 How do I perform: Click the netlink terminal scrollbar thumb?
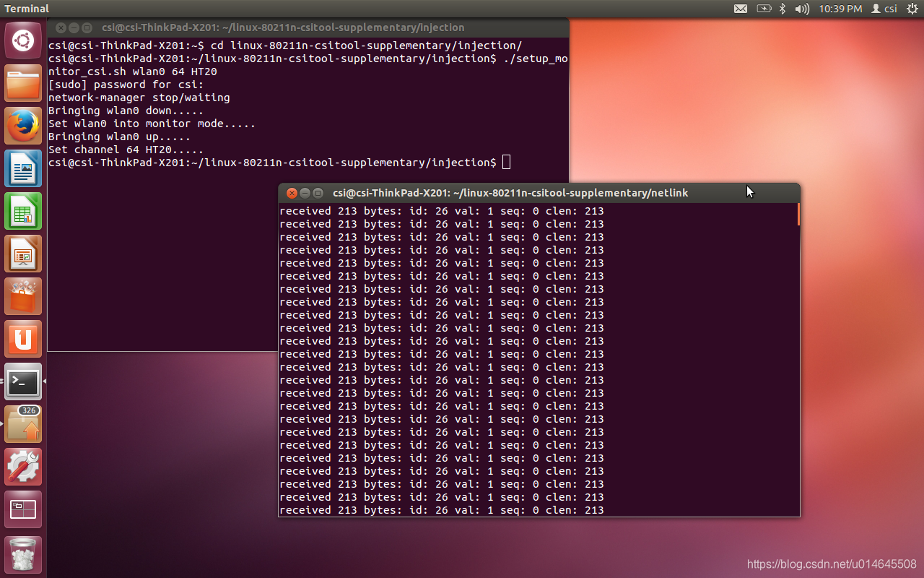(x=798, y=215)
